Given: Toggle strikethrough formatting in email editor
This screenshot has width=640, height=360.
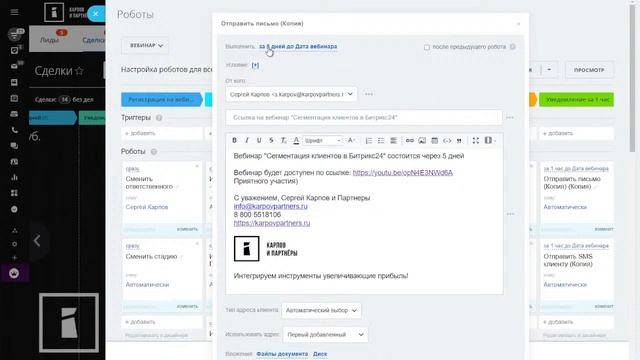Looking at the screenshot, I should point(271,140).
